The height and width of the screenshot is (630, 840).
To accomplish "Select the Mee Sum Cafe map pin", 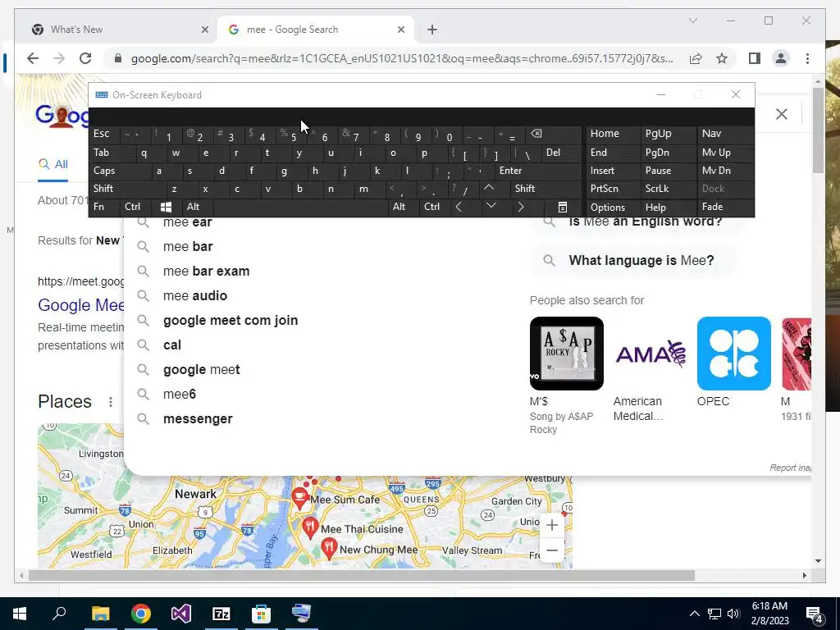I will coord(300,499).
